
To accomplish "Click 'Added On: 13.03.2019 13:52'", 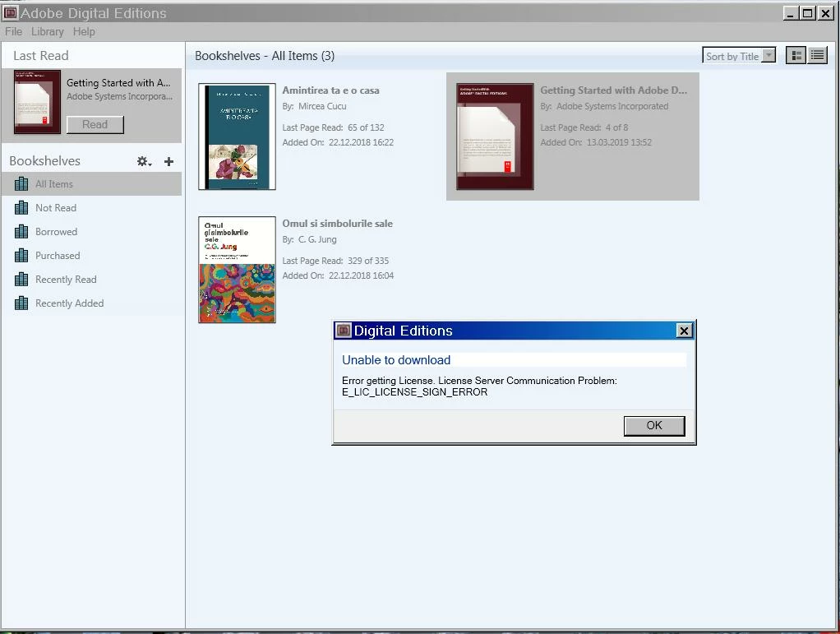I will pyautogui.click(x=596, y=142).
